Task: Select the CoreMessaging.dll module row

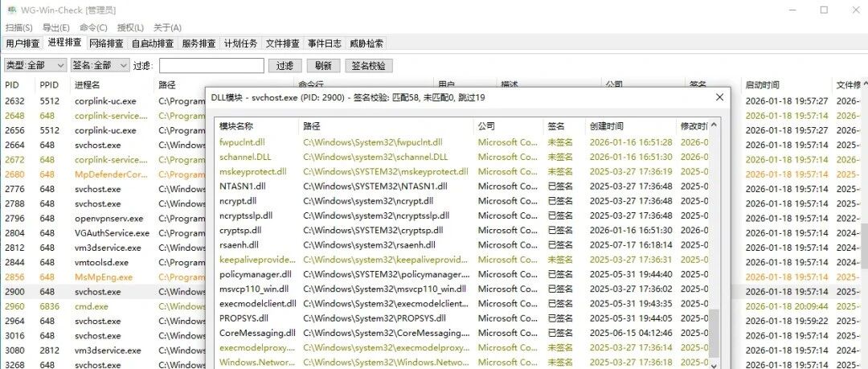Action: click(462, 333)
